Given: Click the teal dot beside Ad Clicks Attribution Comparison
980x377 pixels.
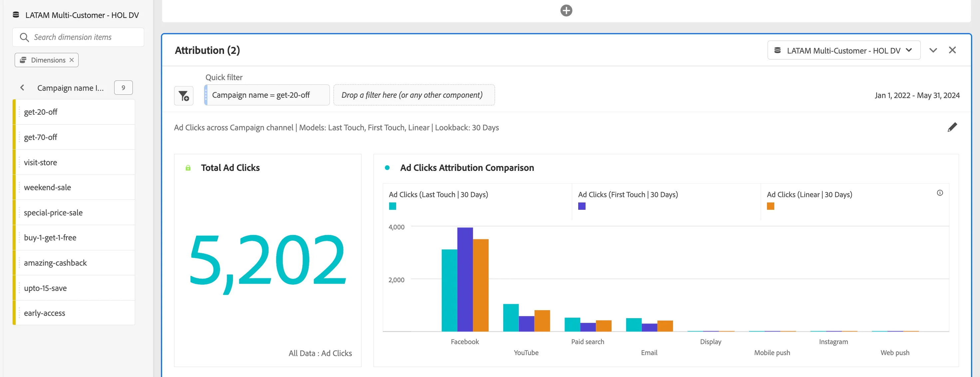Looking at the screenshot, I should 387,168.
